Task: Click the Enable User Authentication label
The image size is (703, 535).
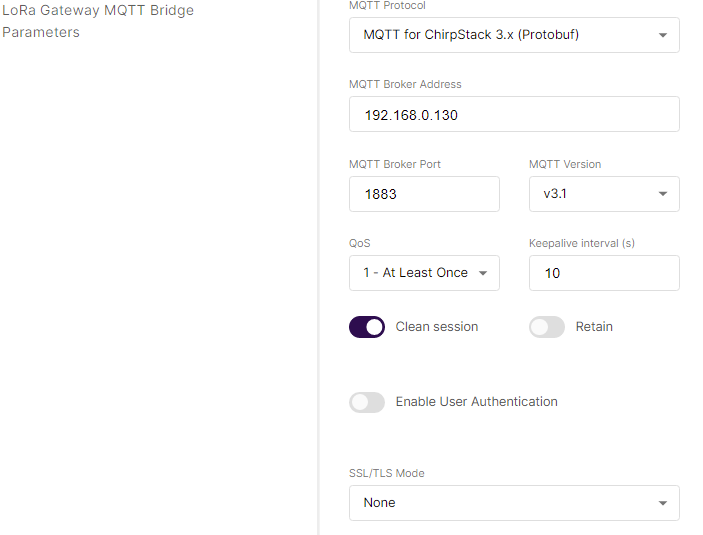Action: tap(477, 402)
